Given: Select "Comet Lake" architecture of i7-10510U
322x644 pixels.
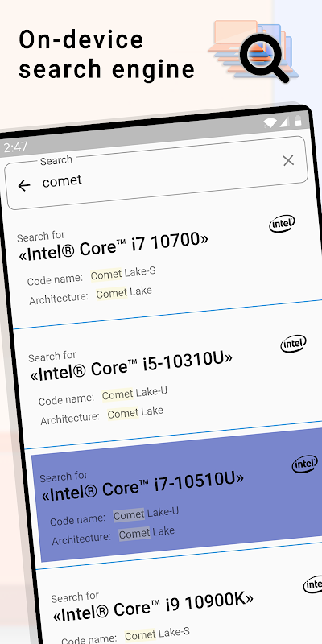Looking at the screenshot, I should coord(147,533).
